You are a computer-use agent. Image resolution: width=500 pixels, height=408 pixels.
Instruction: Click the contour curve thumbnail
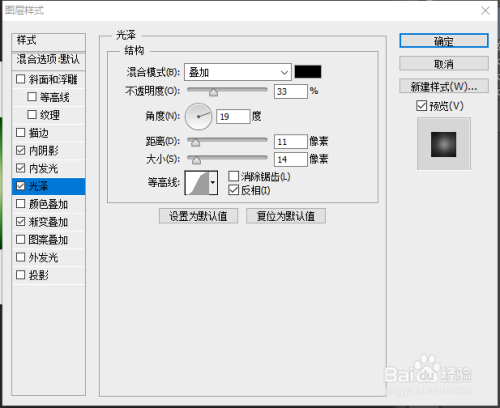tap(197, 183)
